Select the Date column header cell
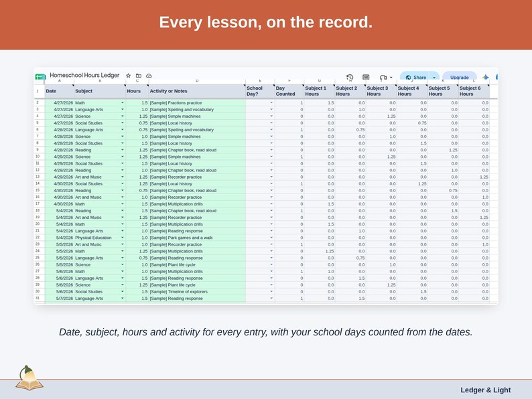 pos(60,91)
